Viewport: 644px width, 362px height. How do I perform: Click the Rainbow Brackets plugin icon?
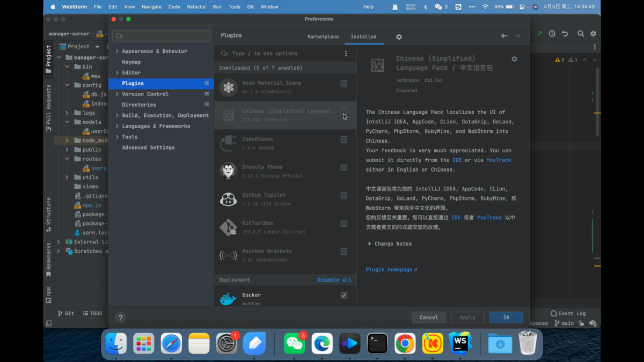[228, 255]
